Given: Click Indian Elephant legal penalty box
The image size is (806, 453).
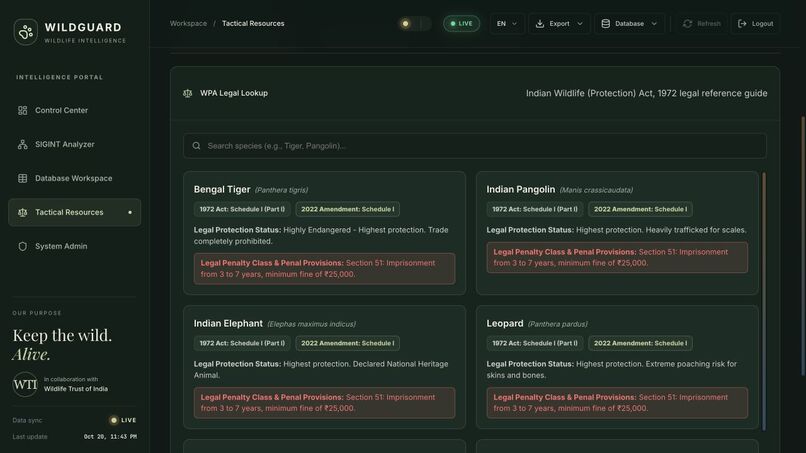Looking at the screenshot, I should pos(324,403).
